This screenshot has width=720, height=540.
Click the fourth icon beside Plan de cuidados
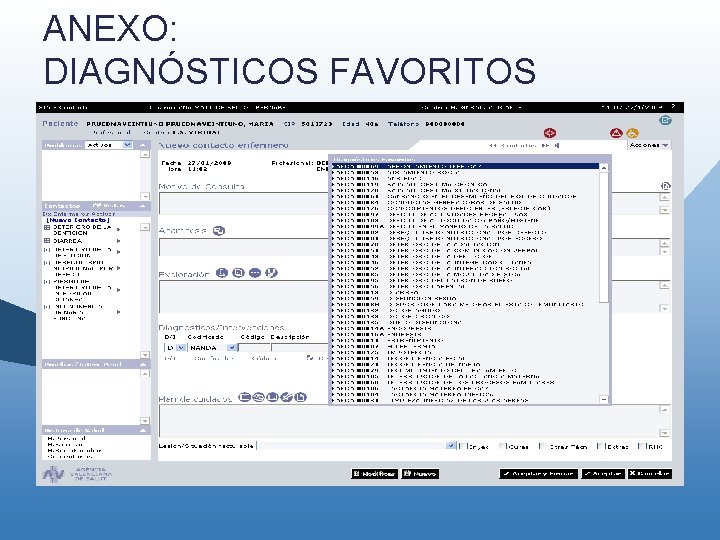click(x=286, y=397)
